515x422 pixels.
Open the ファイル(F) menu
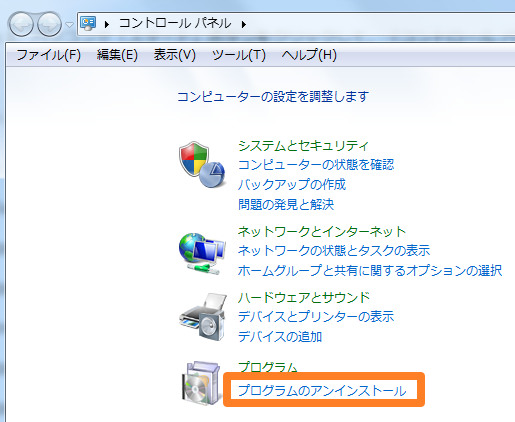point(49,55)
